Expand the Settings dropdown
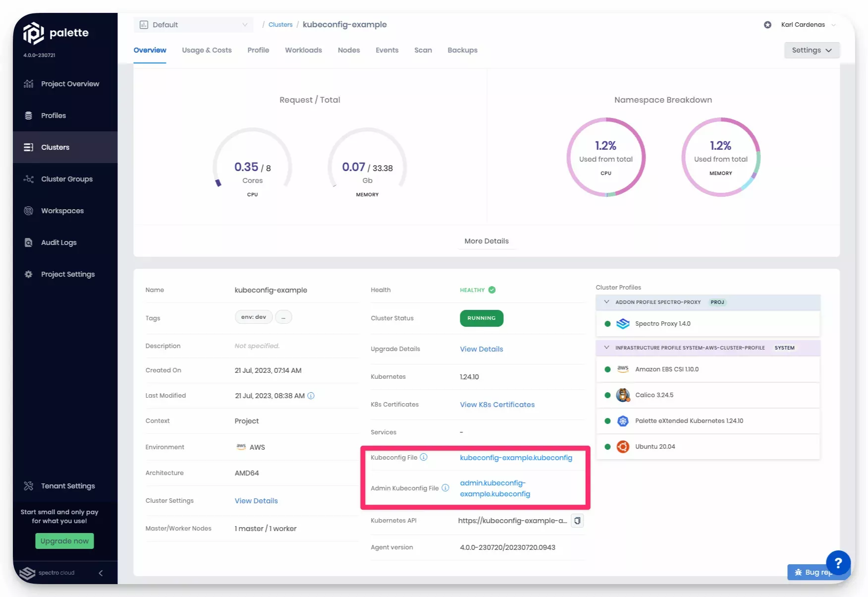 (x=811, y=50)
